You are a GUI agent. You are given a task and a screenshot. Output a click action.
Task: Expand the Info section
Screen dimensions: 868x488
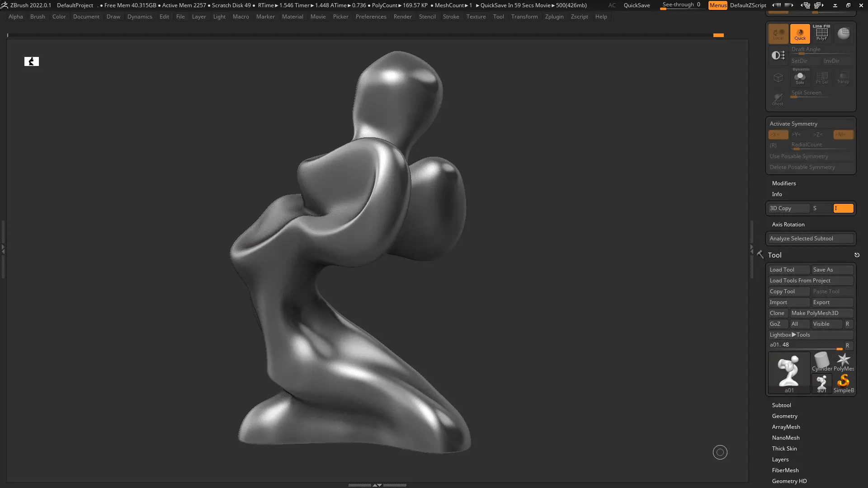(x=777, y=194)
